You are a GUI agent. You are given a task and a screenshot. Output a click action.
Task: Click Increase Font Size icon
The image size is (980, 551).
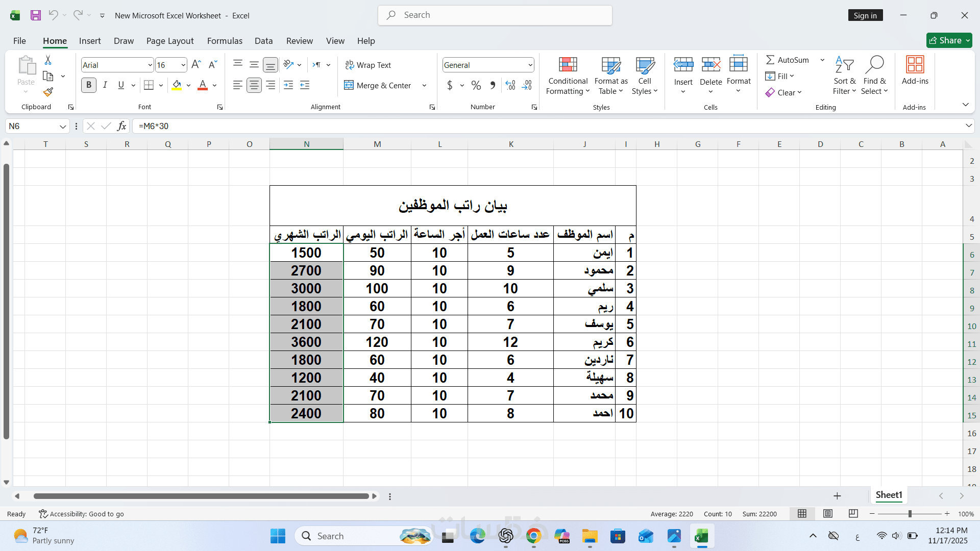click(x=196, y=65)
